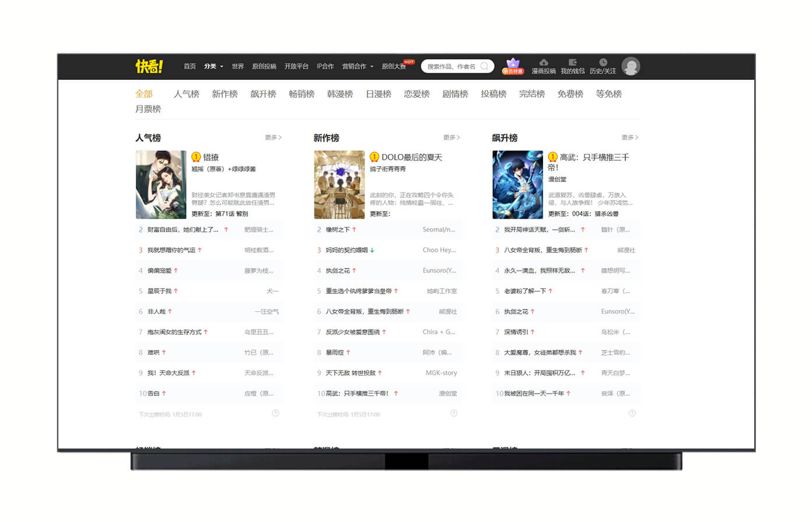Open the profile avatar icon
Screen dimensions: 812x522
(x=631, y=66)
